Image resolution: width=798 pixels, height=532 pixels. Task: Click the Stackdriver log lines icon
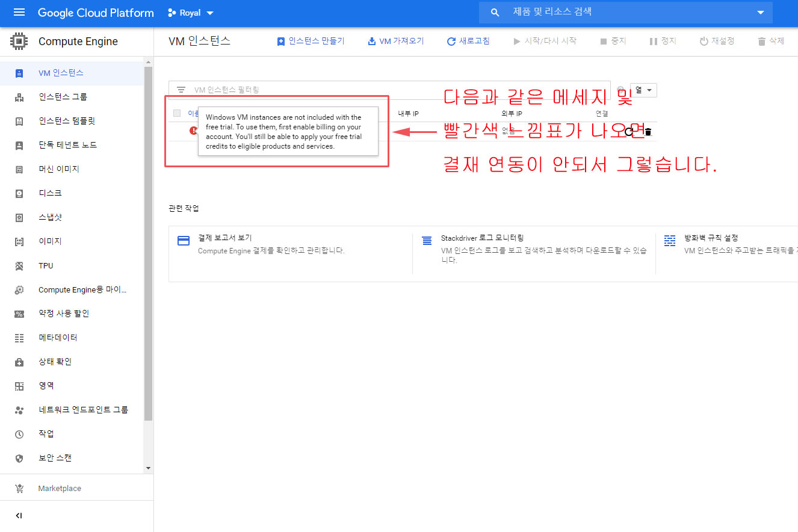427,241
